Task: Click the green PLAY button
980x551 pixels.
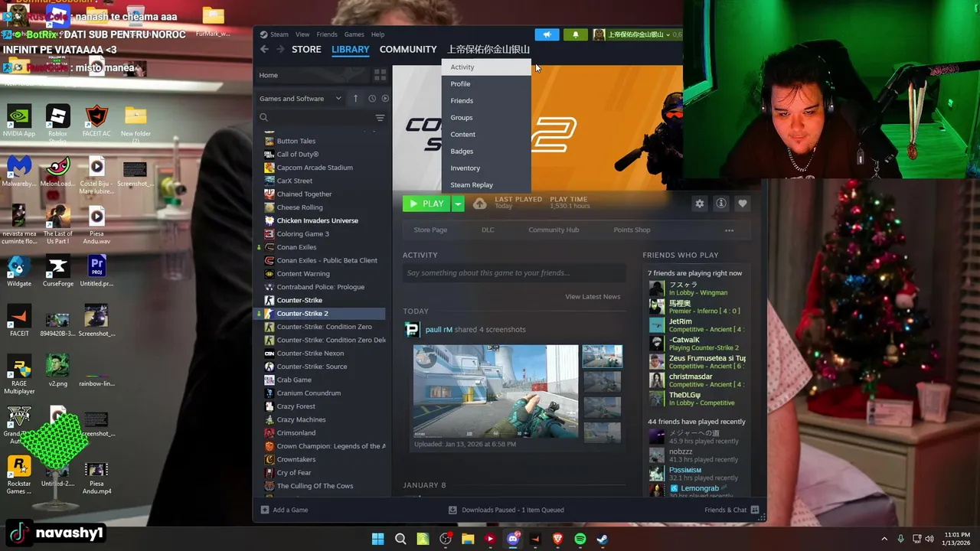Action: click(x=426, y=204)
